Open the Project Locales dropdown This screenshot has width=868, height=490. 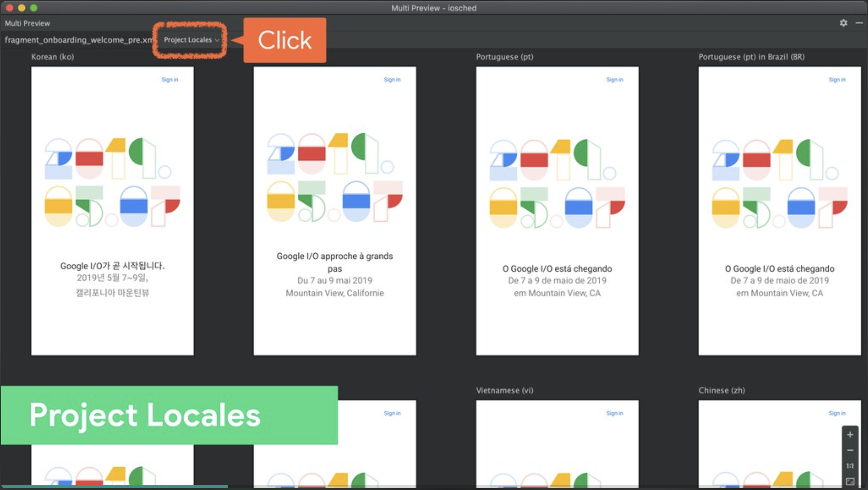pyautogui.click(x=191, y=40)
